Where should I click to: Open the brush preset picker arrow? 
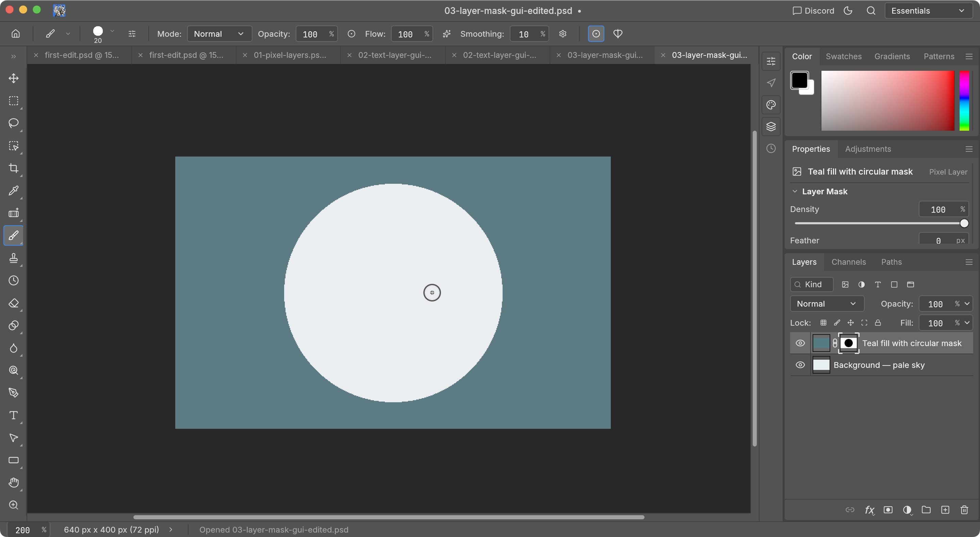(112, 31)
